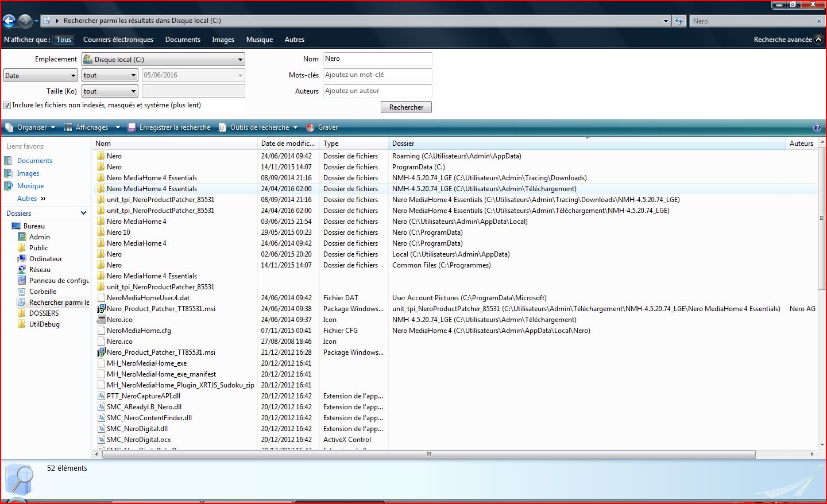This screenshot has height=504, width=827.
Task: Toggle Inclure les fichiers non indexés checkbox
Action: (7, 106)
